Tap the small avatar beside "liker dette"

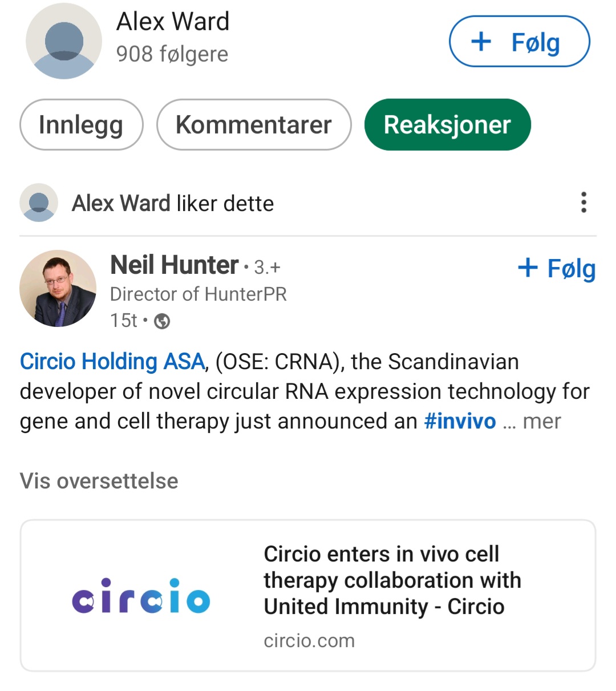[x=39, y=203]
